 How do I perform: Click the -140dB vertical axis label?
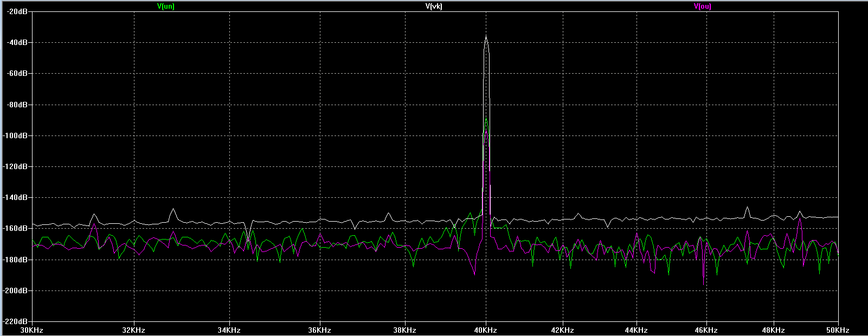(16, 198)
